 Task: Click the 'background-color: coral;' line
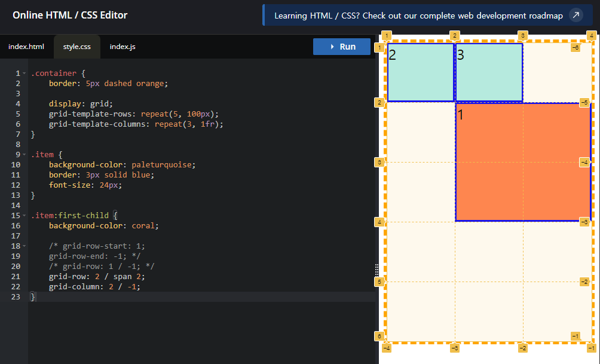[104, 226]
